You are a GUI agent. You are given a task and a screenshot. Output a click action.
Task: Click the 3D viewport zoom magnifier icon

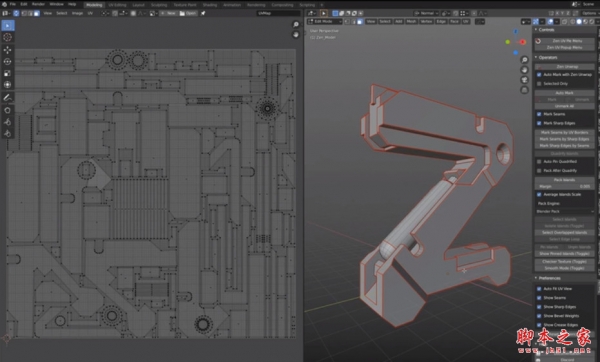pos(525,60)
